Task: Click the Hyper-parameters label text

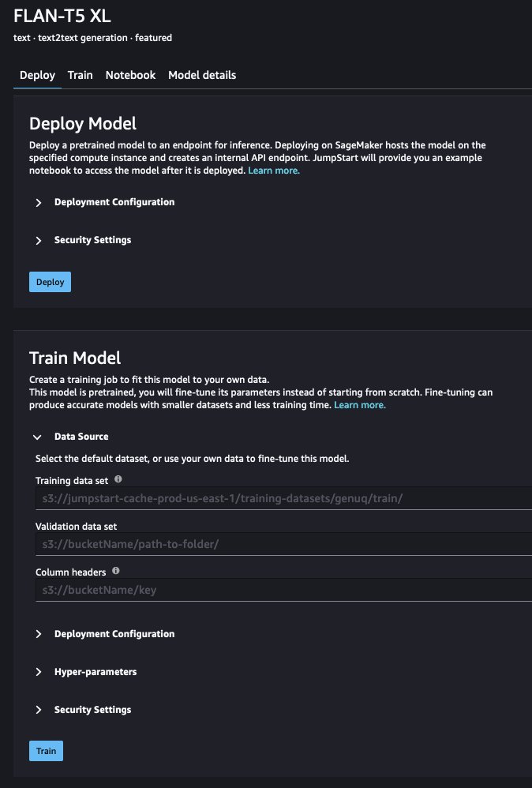Action: pyautogui.click(x=96, y=672)
